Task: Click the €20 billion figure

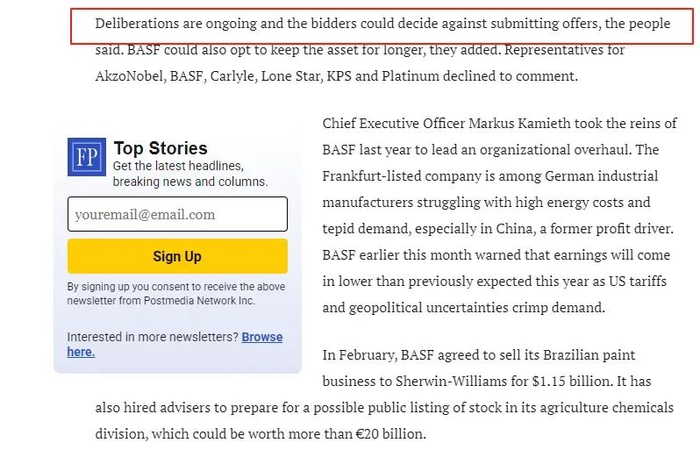Action: tap(390, 434)
